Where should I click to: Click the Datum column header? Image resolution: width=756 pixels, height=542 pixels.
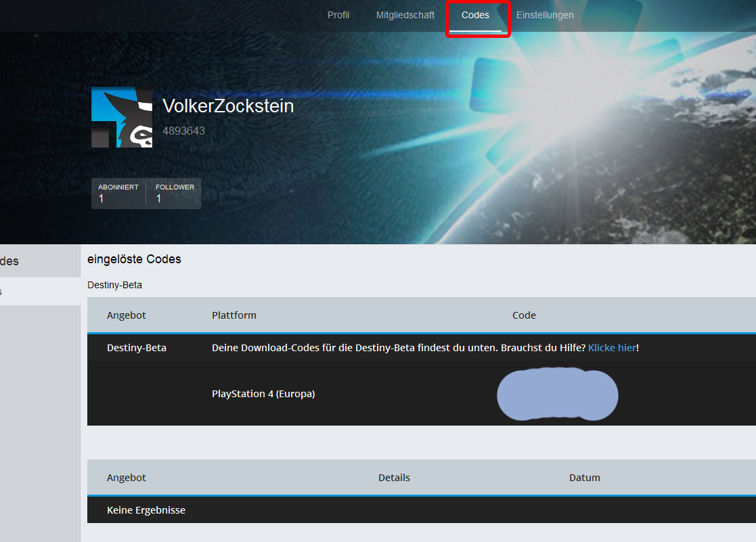584,478
